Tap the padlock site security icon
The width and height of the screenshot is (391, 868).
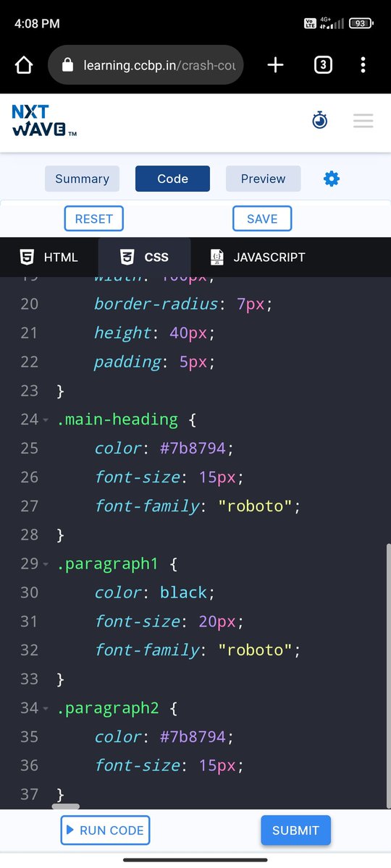[68, 65]
